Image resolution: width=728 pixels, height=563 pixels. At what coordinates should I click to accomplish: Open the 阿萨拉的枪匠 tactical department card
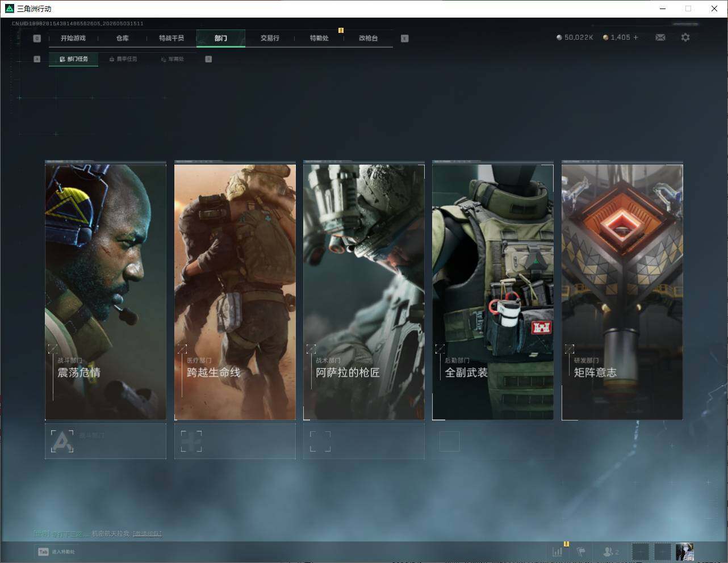[364, 292]
